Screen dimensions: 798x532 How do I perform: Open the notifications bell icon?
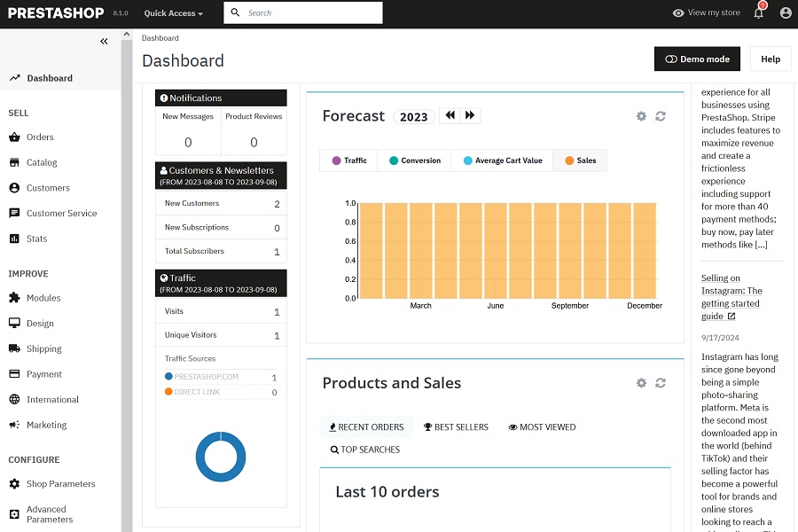click(758, 13)
